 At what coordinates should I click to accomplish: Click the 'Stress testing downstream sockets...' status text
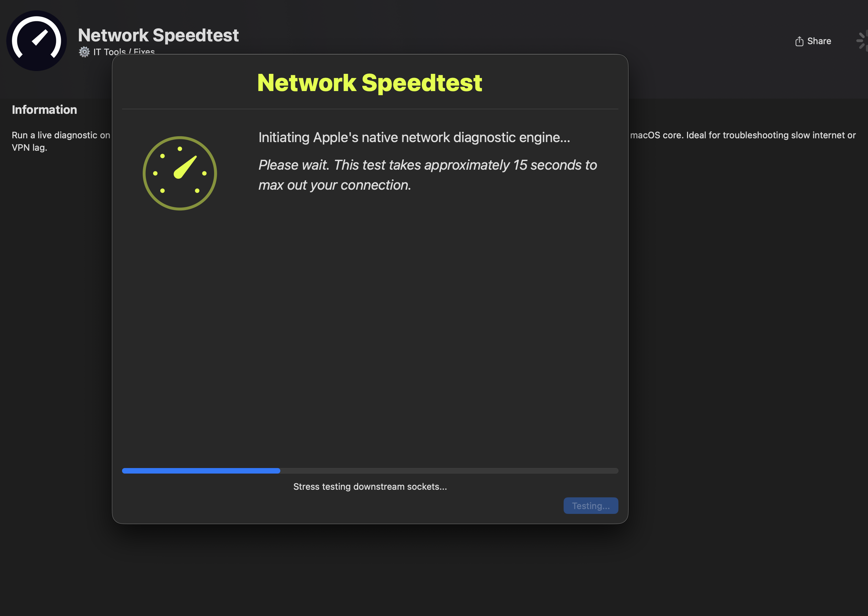(x=370, y=487)
